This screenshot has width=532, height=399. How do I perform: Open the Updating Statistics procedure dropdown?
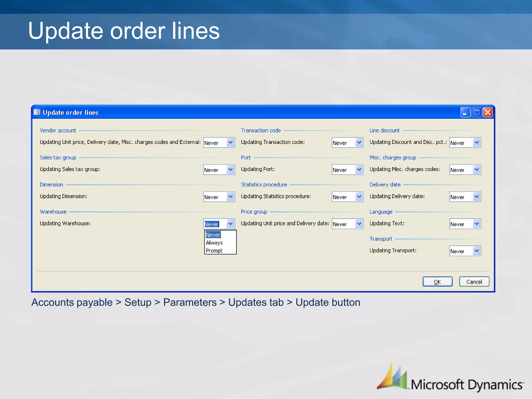click(x=359, y=197)
